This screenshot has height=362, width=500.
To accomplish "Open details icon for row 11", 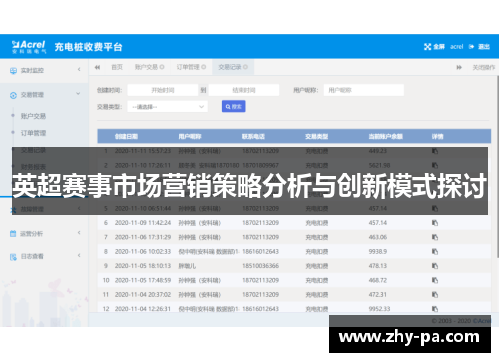I will point(435,295).
